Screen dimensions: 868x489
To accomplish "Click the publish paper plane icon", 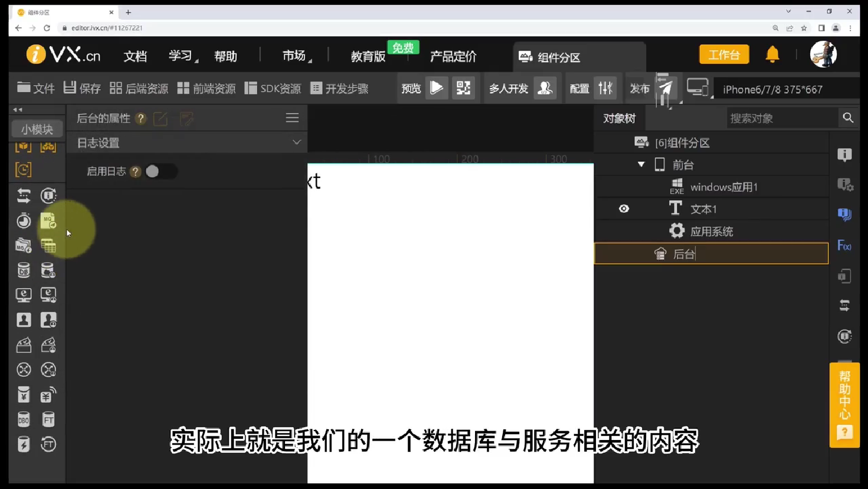I will (666, 89).
